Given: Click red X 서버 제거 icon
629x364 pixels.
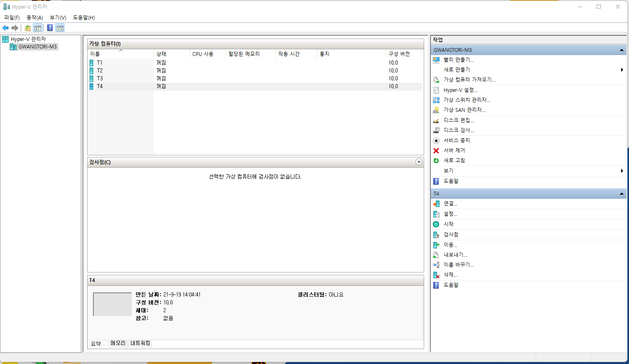Looking at the screenshot, I should click(x=436, y=150).
